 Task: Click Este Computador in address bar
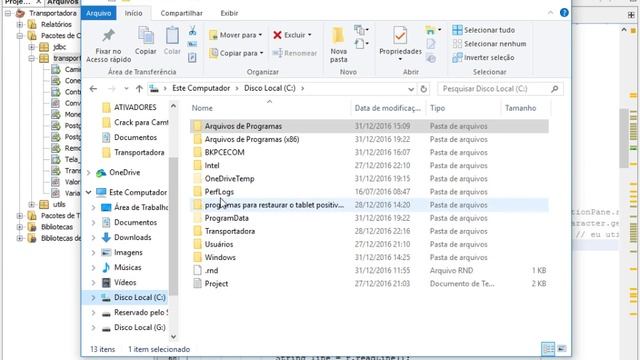click(201, 88)
